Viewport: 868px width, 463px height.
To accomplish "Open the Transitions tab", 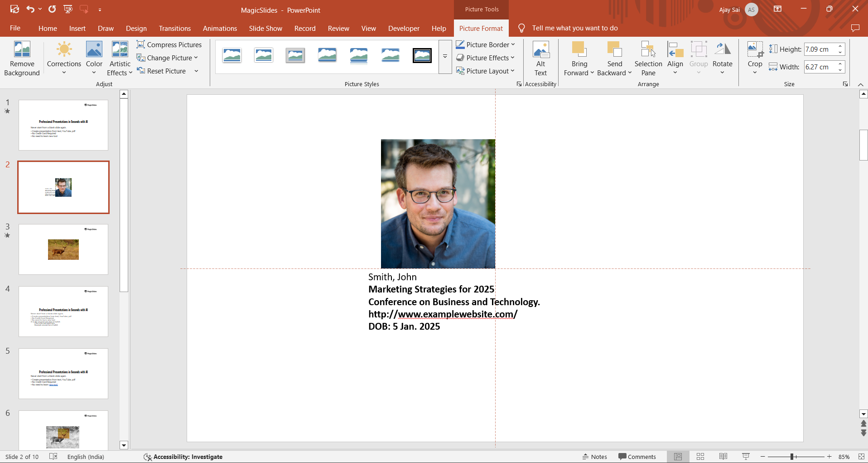I will tap(174, 28).
